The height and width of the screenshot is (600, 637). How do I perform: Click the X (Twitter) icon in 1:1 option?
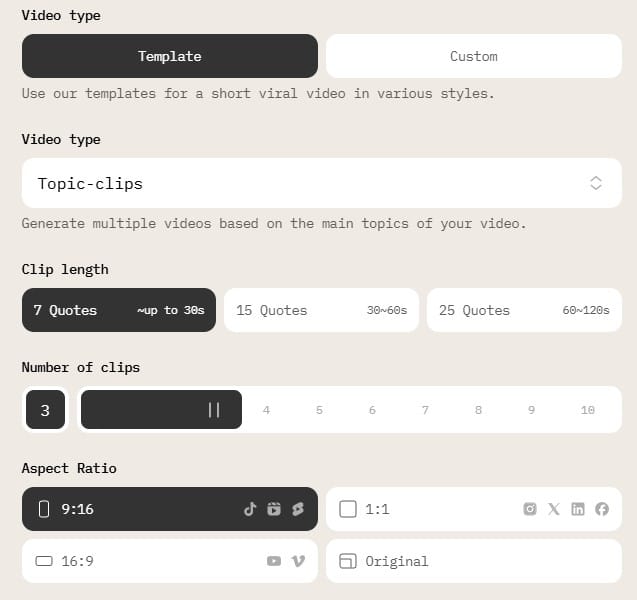tap(554, 509)
